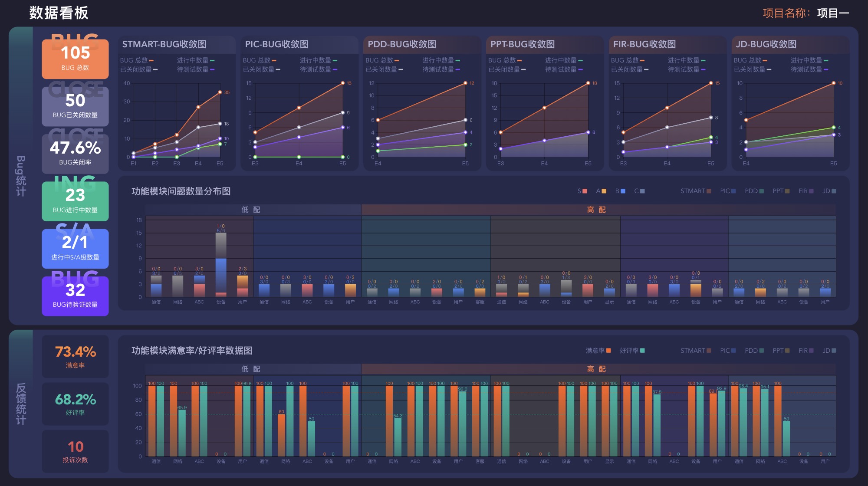This screenshot has height=486, width=868.
Task: Click the 2/1 进行中S/A级数量 card
Action: point(75,249)
